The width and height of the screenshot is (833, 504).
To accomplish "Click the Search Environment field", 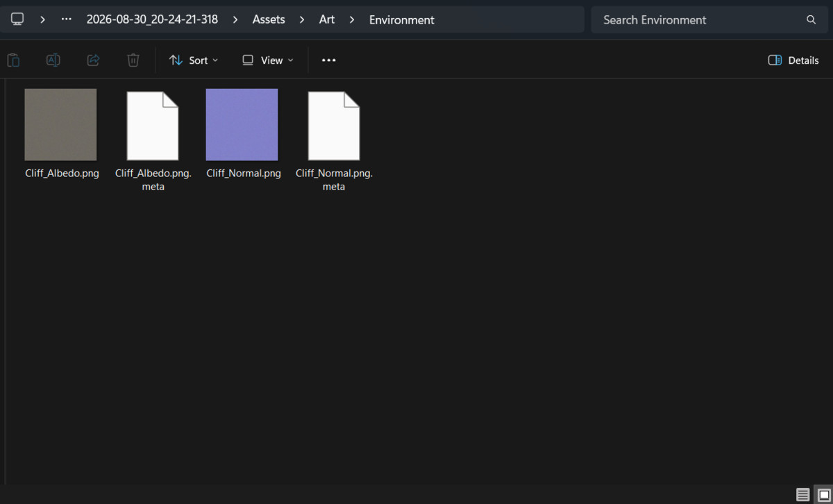I will pyautogui.click(x=709, y=19).
